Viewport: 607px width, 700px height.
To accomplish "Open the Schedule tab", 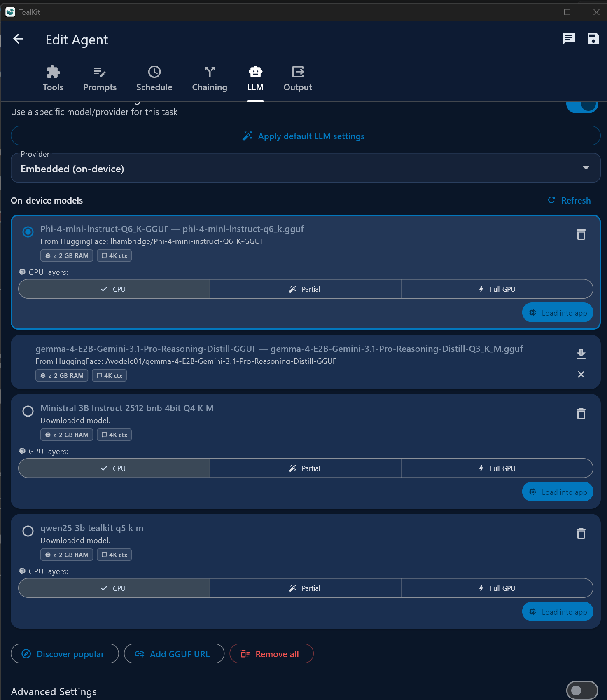I will 154,78.
